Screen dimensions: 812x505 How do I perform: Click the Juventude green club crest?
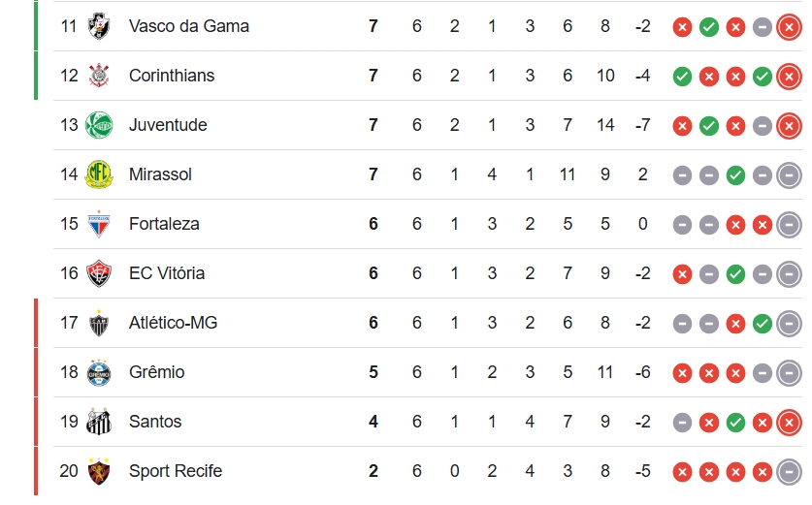[99, 125]
